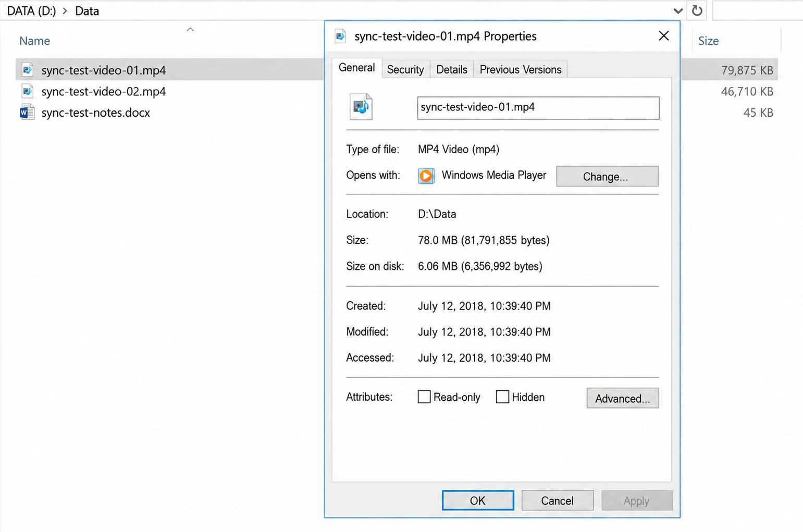This screenshot has width=803, height=532.
Task: Open Advanced... attributes
Action: [622, 398]
